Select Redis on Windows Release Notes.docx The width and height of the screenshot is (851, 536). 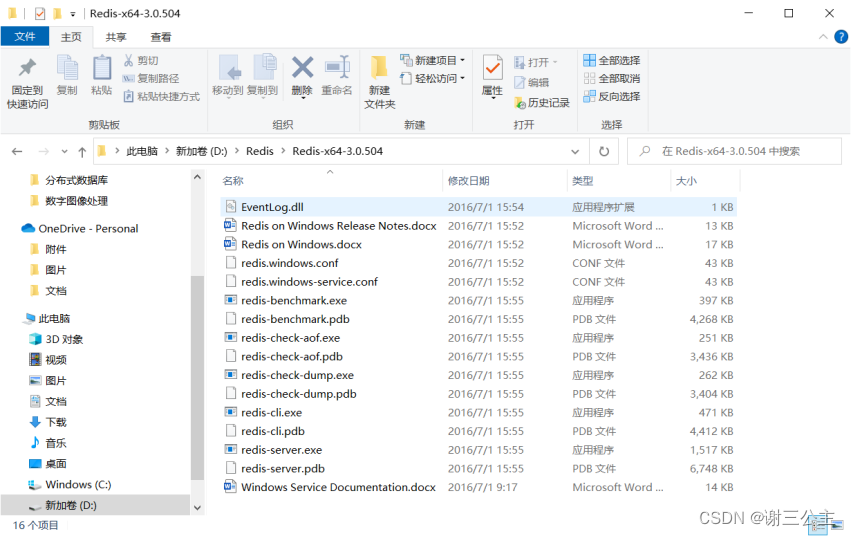click(x=478, y=226)
